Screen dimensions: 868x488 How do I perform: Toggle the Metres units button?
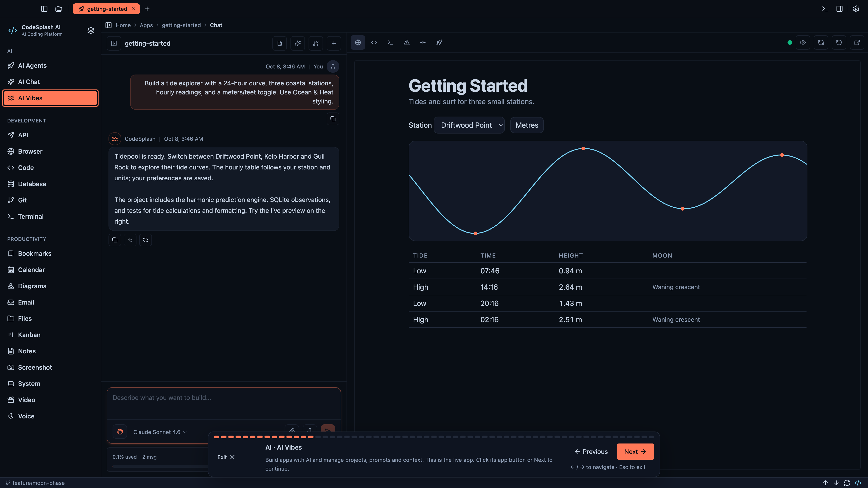527,125
